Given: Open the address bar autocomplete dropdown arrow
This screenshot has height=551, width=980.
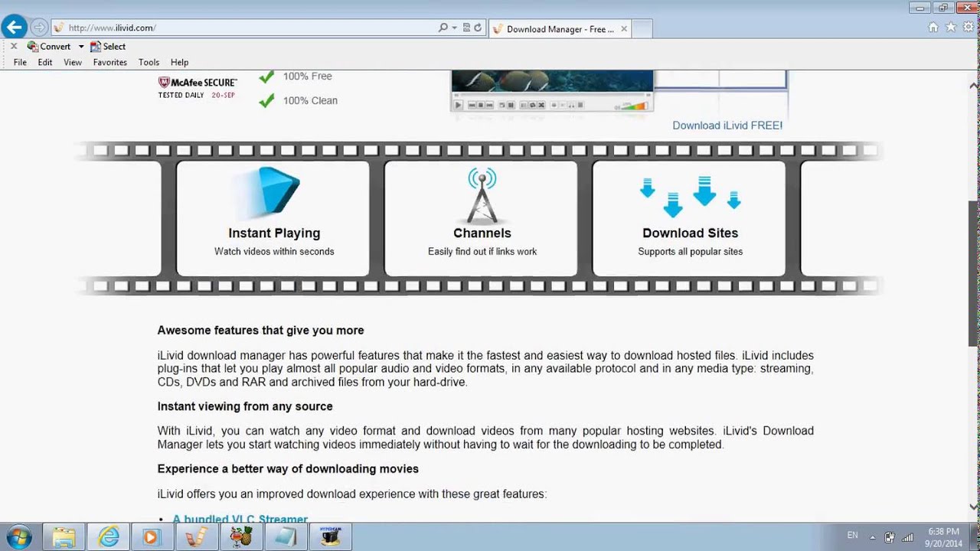Looking at the screenshot, I should 454,28.
